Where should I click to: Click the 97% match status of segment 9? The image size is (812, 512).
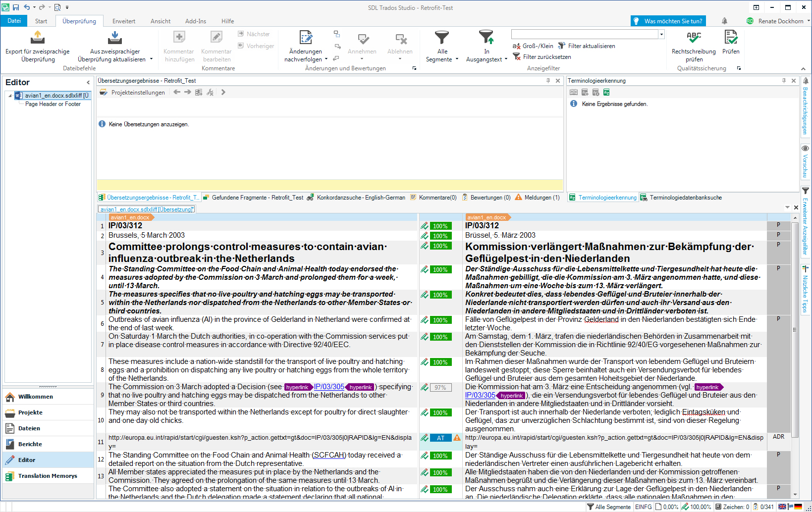coord(440,388)
